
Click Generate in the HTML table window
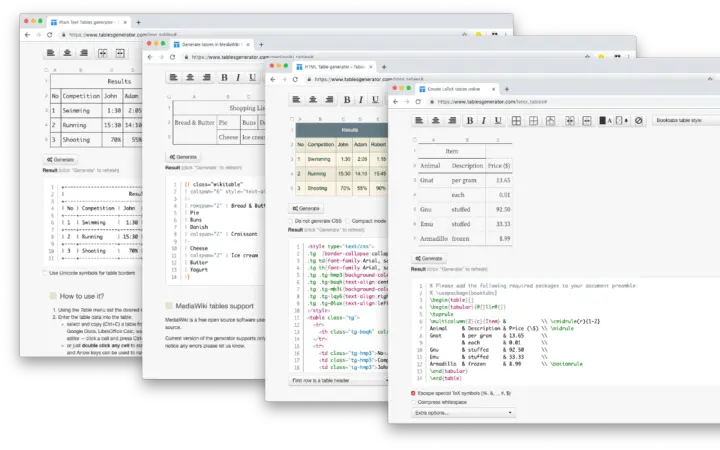[x=306, y=208]
